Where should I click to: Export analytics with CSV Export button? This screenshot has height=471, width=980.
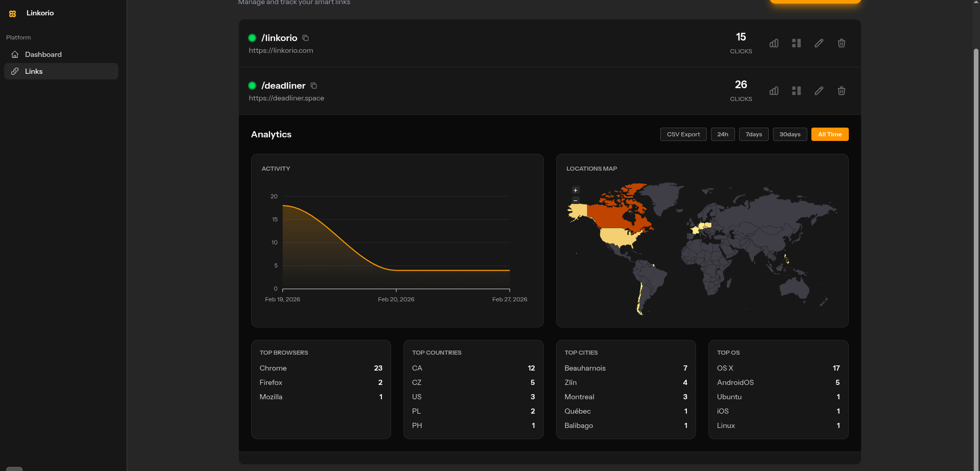coord(683,134)
